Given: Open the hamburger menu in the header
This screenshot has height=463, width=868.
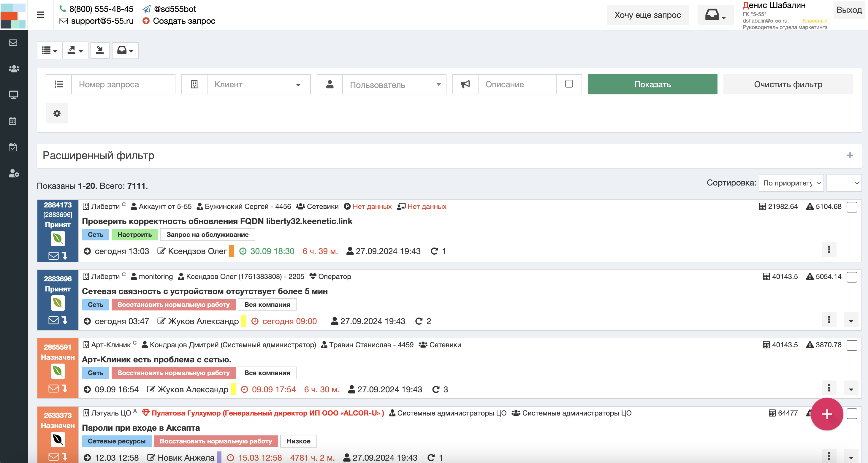Looking at the screenshot, I should point(40,15).
